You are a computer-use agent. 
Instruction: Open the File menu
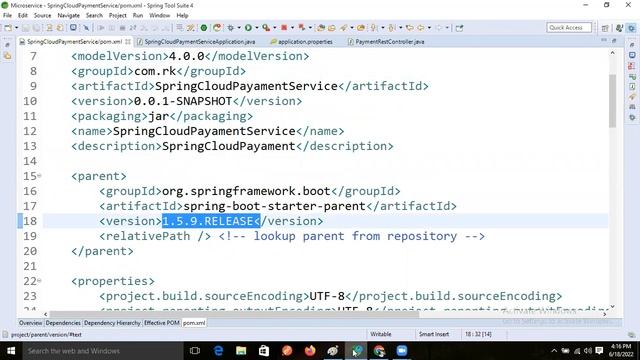[7, 15]
